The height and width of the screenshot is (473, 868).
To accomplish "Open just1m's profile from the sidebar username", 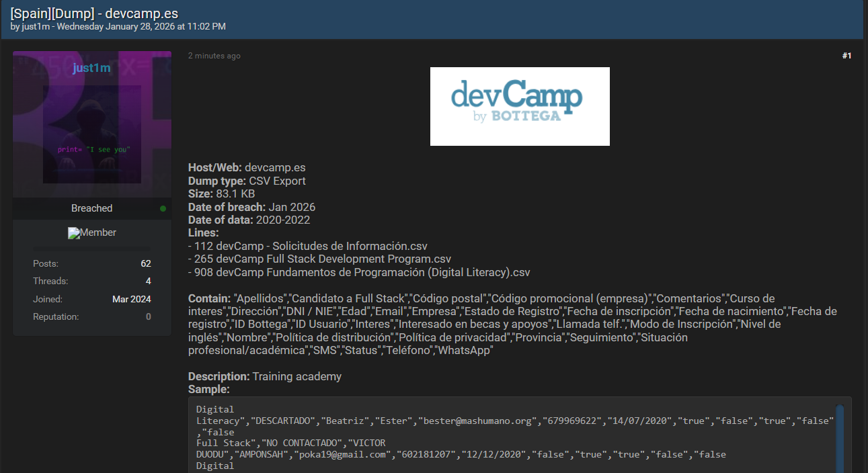I will [x=91, y=68].
